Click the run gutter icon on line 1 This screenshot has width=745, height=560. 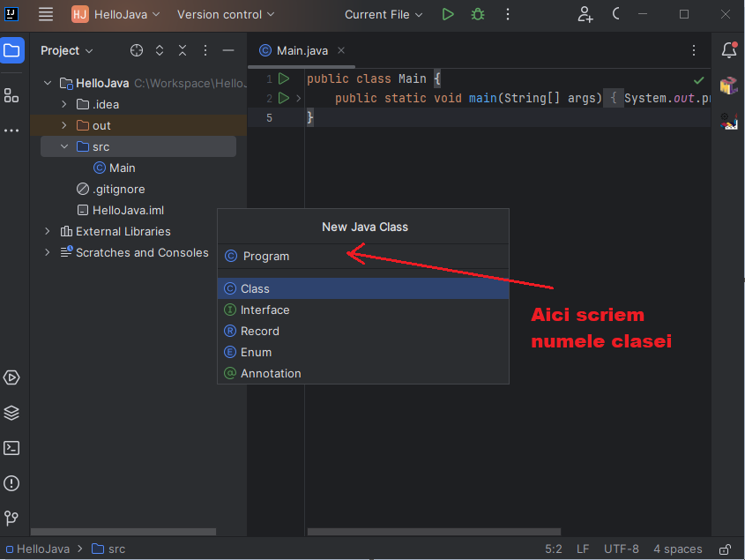tap(284, 78)
